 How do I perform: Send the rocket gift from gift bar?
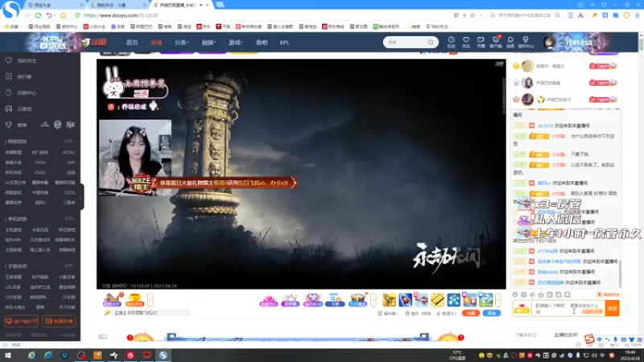[x=406, y=299]
